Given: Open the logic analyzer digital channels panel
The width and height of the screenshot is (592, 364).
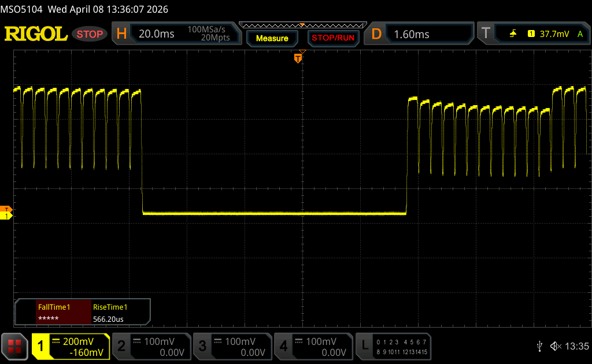Looking at the screenshot, I should (x=394, y=346).
